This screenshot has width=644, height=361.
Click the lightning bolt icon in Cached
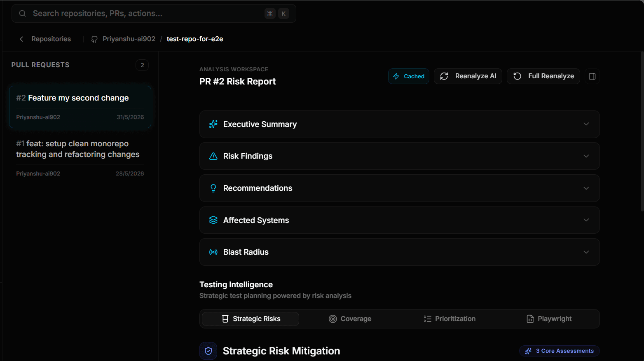(396, 76)
